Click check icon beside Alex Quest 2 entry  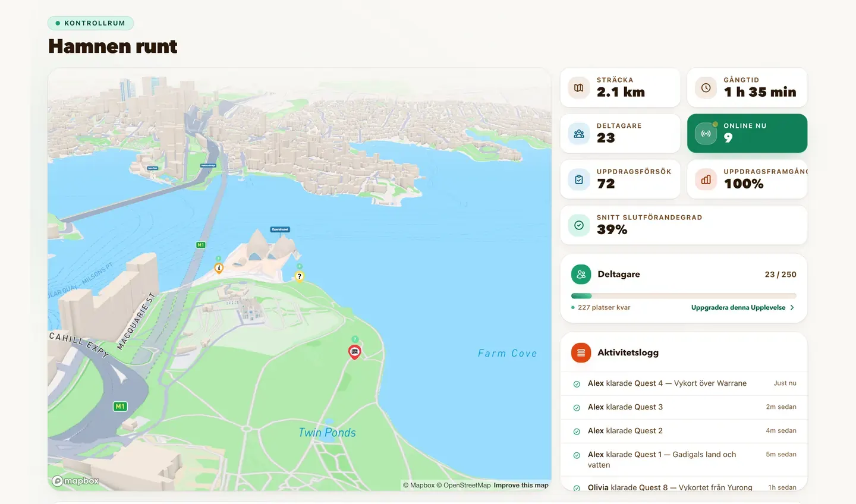577,431
